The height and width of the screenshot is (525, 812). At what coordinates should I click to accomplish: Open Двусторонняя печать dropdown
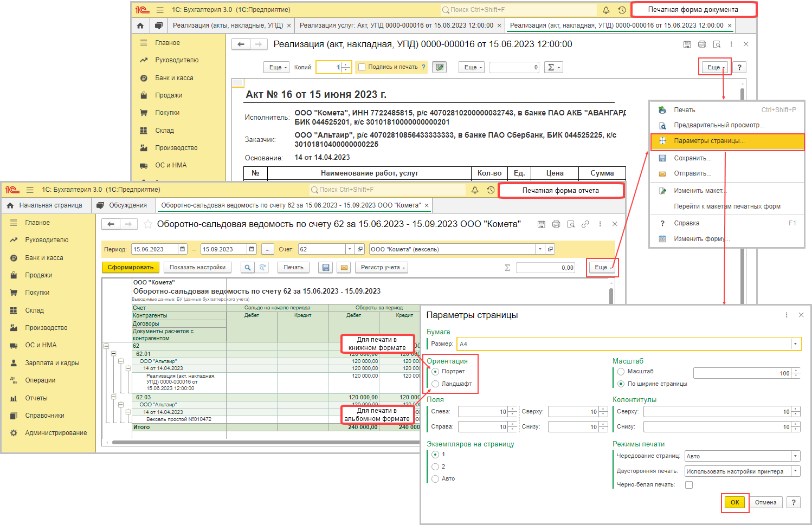[796, 471]
